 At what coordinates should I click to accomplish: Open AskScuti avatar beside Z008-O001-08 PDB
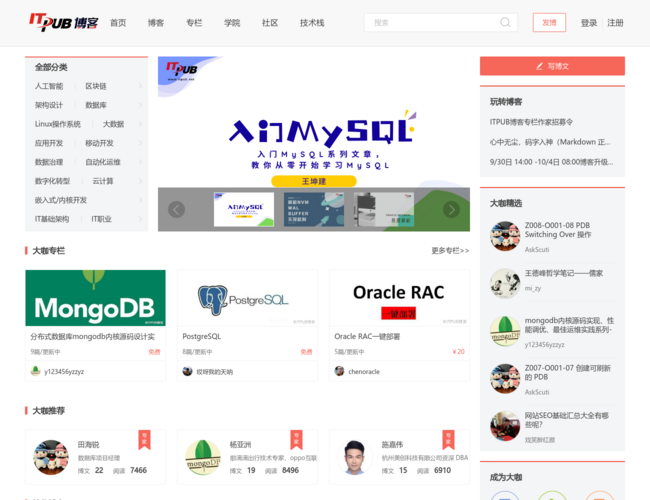(x=505, y=236)
